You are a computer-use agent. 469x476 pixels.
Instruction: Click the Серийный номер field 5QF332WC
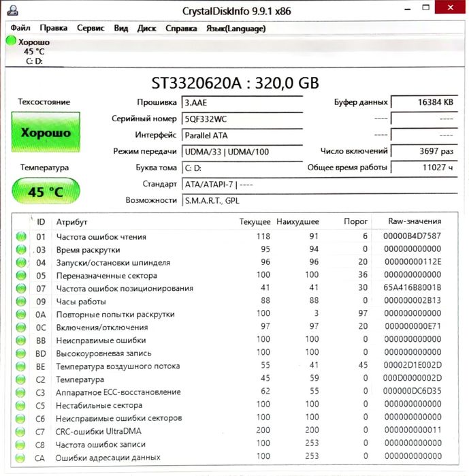242,118
